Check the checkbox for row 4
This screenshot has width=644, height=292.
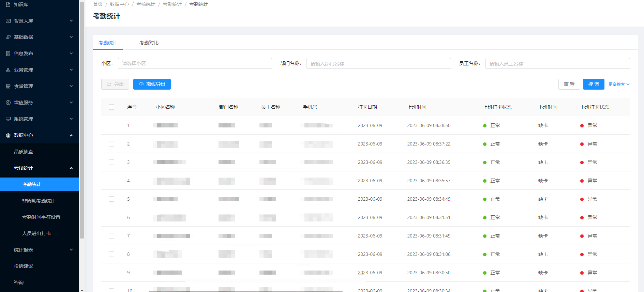(111, 181)
